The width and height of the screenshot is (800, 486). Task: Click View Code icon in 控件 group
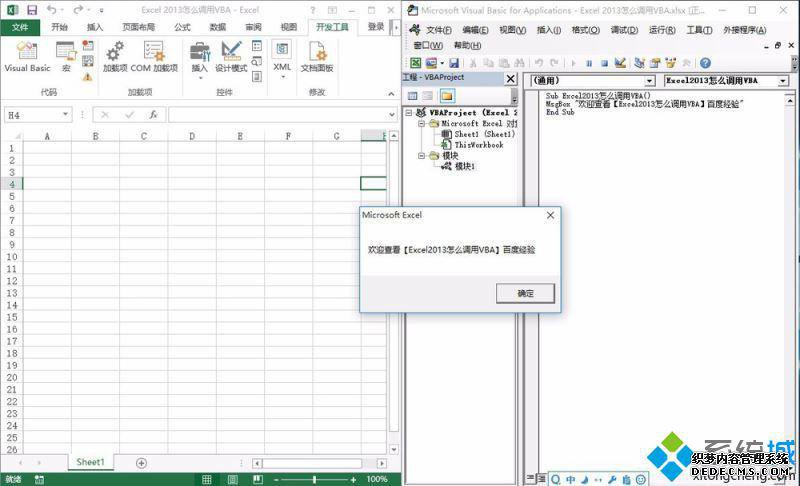pos(257,61)
